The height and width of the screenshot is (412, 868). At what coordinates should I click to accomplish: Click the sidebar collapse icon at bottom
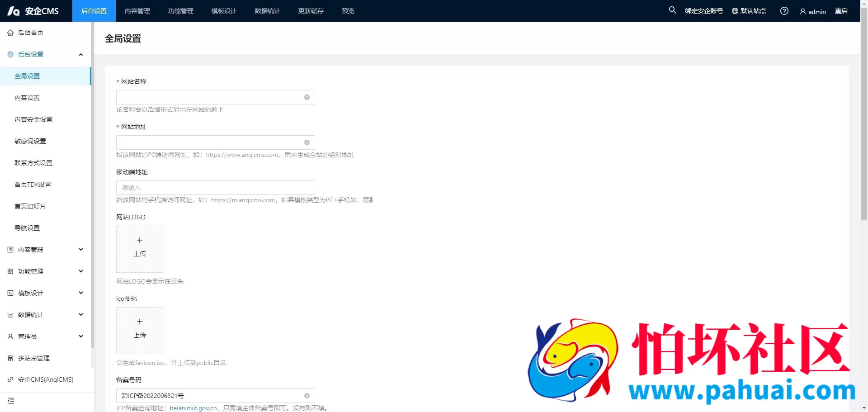(11, 401)
